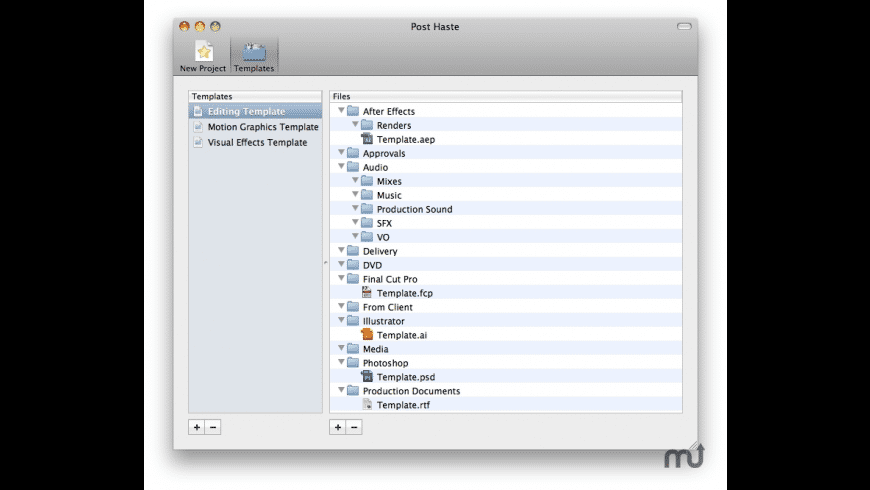Click the Illustrator folder icon
This screenshot has width=870, height=490.
pyautogui.click(x=353, y=321)
